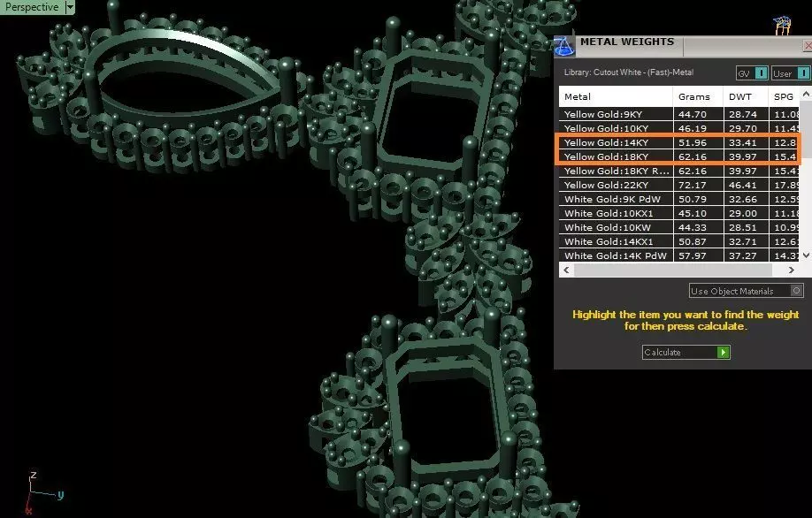The width and height of the screenshot is (812, 518).
Task: Click the metal list scroll-down arrow
Action: click(x=806, y=255)
